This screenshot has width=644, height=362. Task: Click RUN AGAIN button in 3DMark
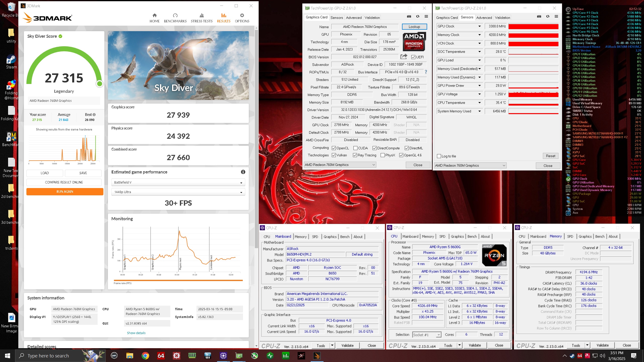[x=65, y=192]
